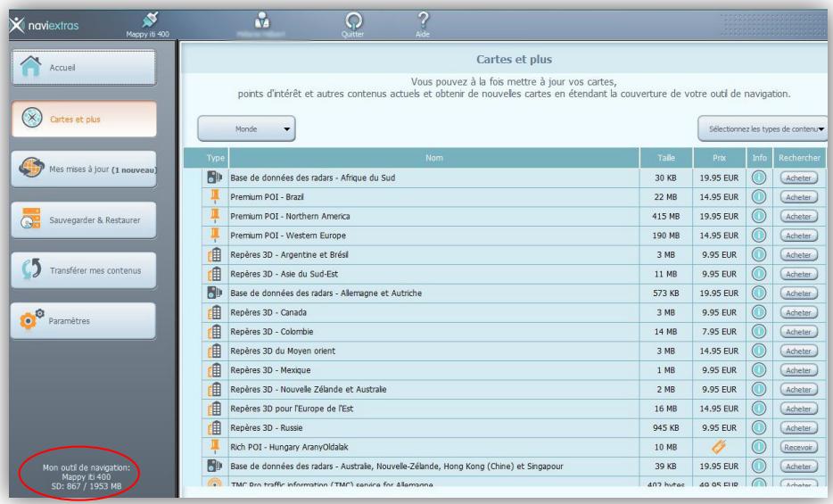Buy Repères 3D Mexique
The height and width of the screenshot is (504, 833).
[798, 370]
